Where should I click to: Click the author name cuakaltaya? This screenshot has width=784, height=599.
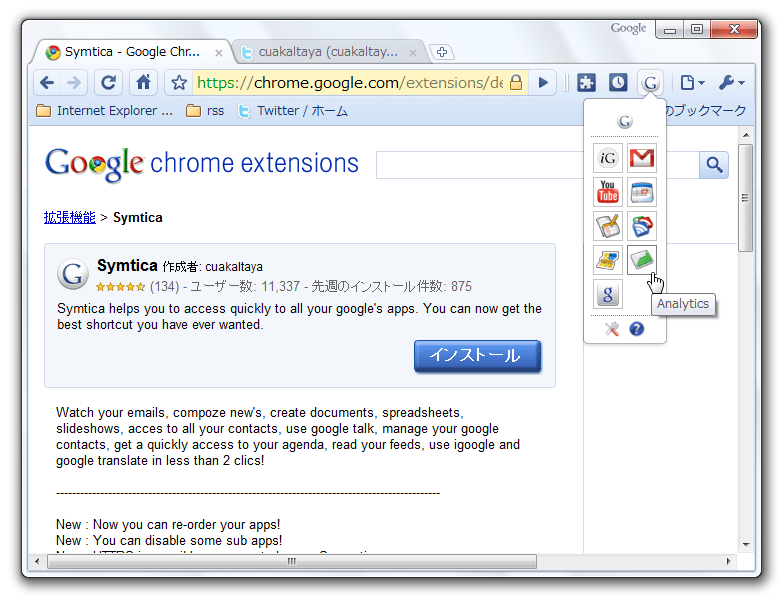tap(234, 266)
